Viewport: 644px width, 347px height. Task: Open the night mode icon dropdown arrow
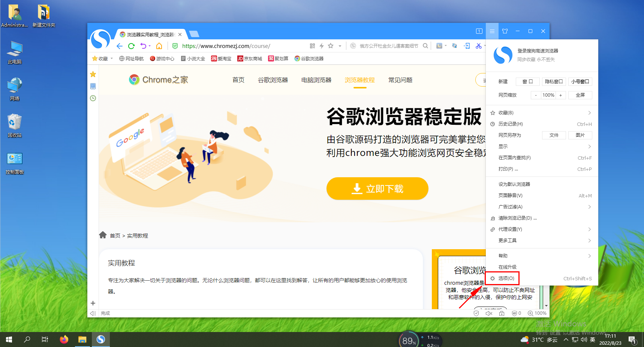[446, 46]
